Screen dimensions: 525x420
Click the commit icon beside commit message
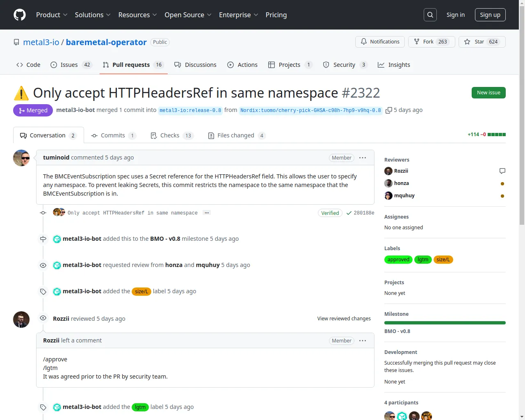coord(43,213)
